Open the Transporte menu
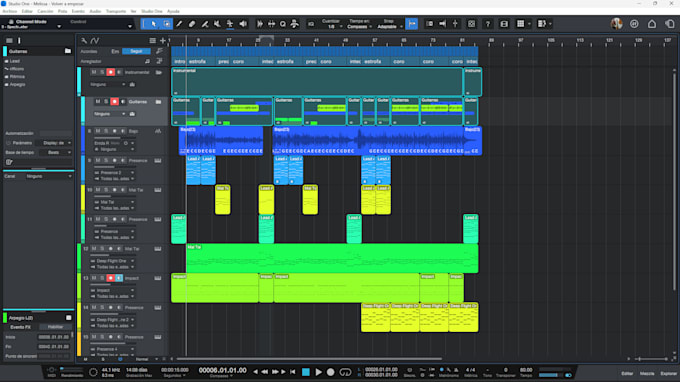Image resolution: width=680 pixels, height=382 pixels. tap(116, 11)
